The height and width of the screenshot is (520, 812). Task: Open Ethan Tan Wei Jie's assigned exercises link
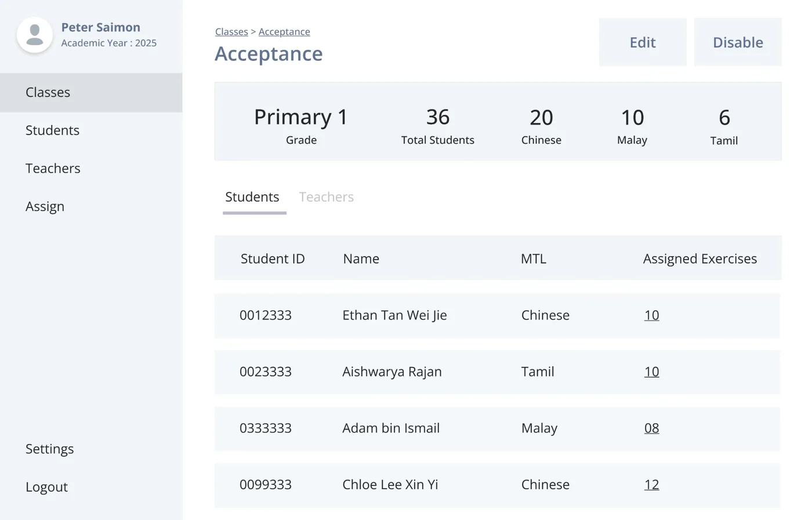pos(651,315)
